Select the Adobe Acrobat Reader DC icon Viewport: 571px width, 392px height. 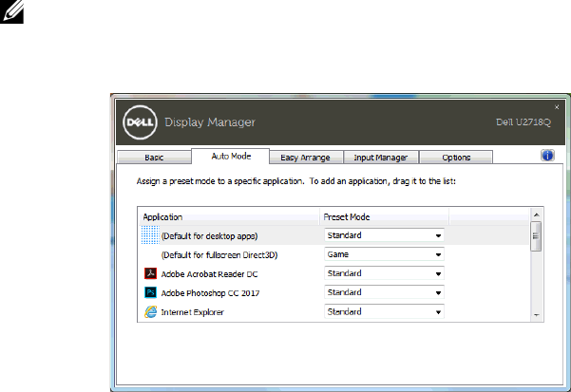pos(150,273)
